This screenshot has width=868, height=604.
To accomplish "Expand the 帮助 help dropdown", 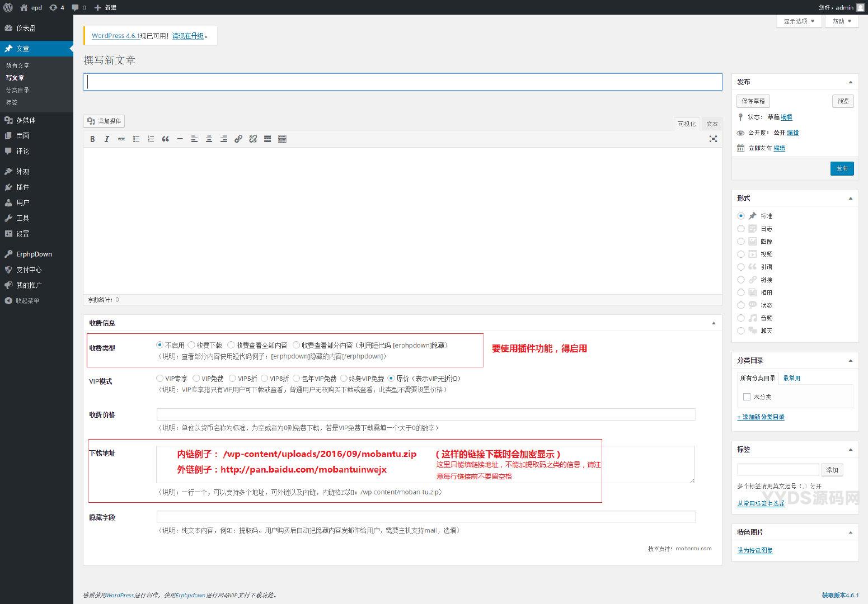I will click(841, 21).
